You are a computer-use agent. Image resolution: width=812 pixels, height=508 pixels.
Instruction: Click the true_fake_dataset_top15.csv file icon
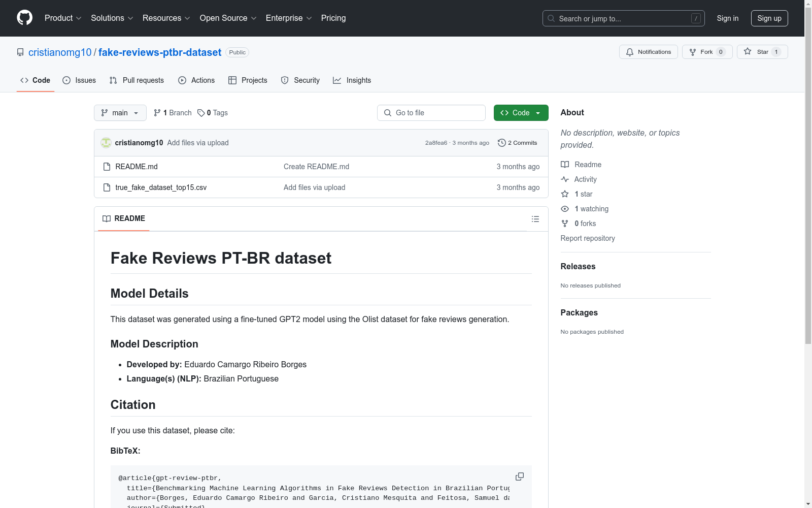pyautogui.click(x=107, y=187)
